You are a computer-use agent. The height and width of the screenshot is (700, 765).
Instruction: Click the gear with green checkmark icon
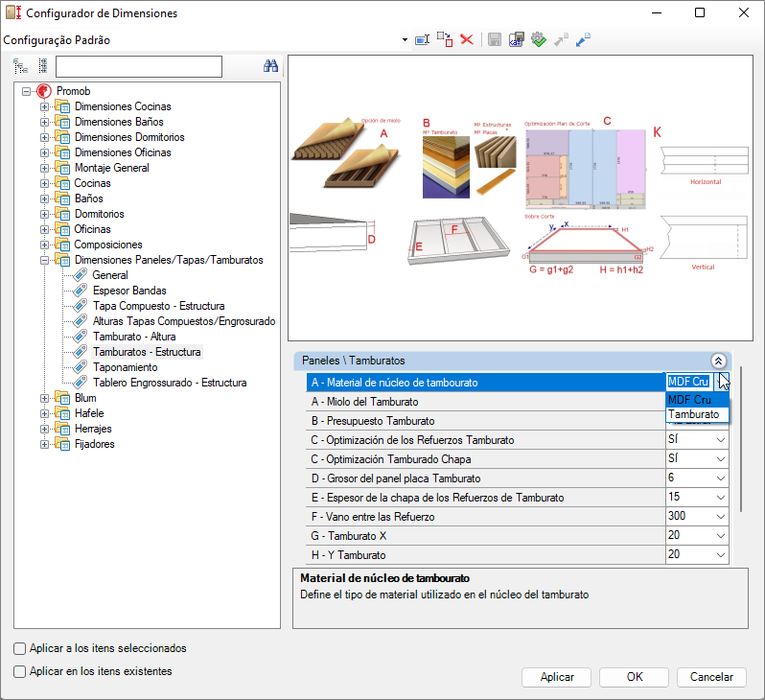coord(539,39)
